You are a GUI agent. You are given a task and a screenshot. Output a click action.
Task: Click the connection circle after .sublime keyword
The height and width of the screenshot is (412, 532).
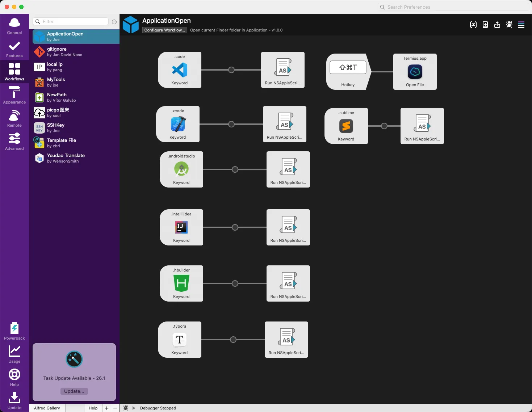(384, 126)
